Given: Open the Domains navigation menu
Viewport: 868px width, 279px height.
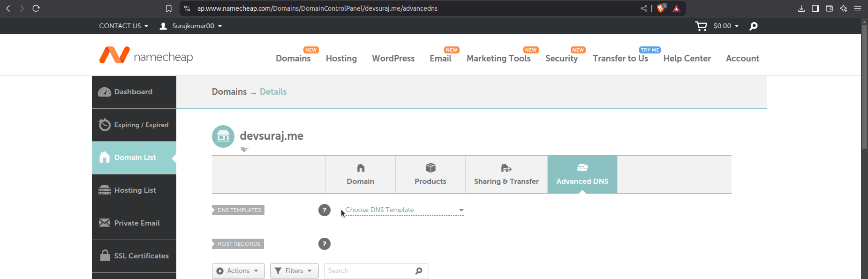Looking at the screenshot, I should [293, 59].
